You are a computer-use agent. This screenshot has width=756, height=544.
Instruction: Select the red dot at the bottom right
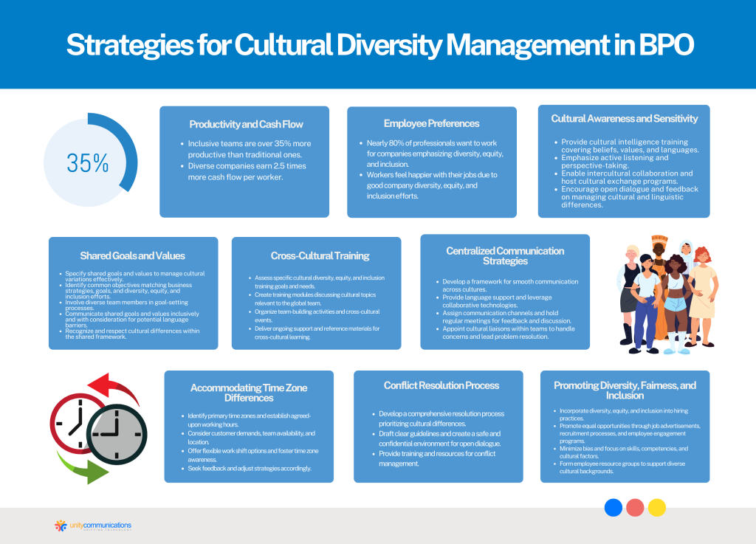coord(634,508)
